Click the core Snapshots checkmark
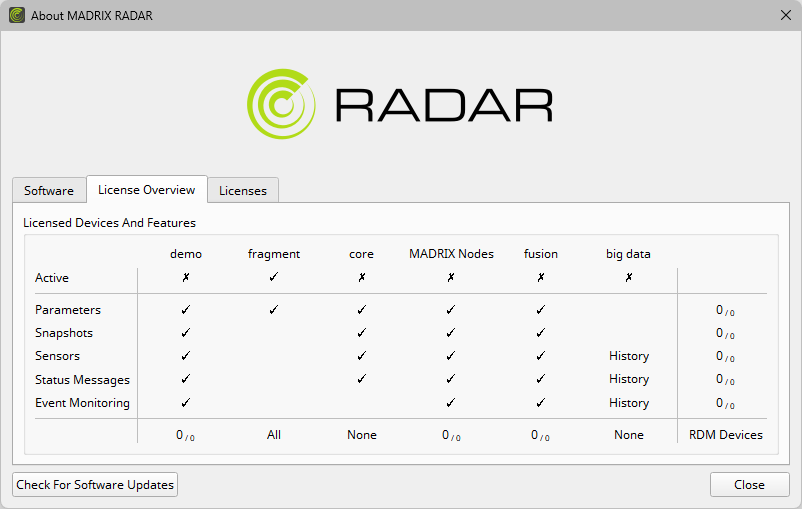 (362, 333)
